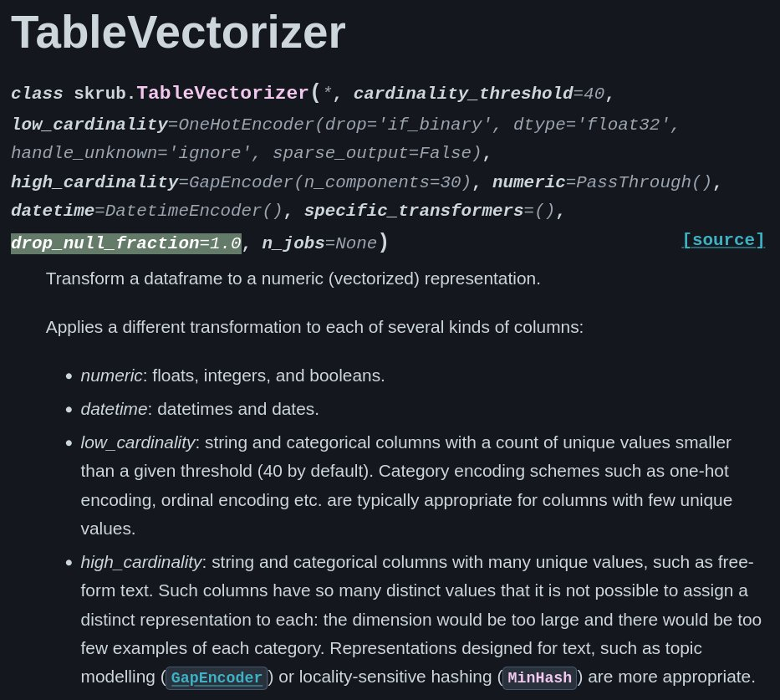The image size is (780, 700).
Task: Open the [source] link
Action: point(723,240)
